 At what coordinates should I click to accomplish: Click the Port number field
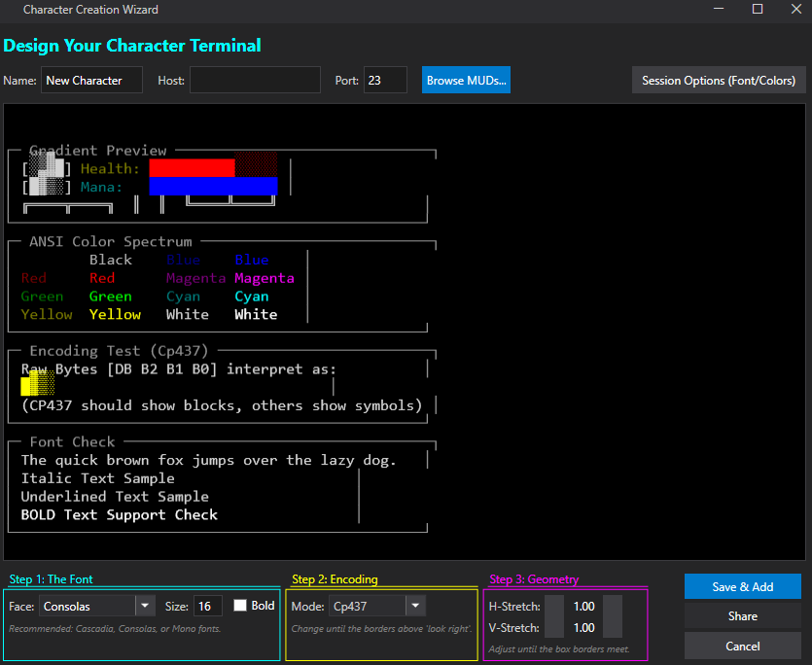pos(385,81)
